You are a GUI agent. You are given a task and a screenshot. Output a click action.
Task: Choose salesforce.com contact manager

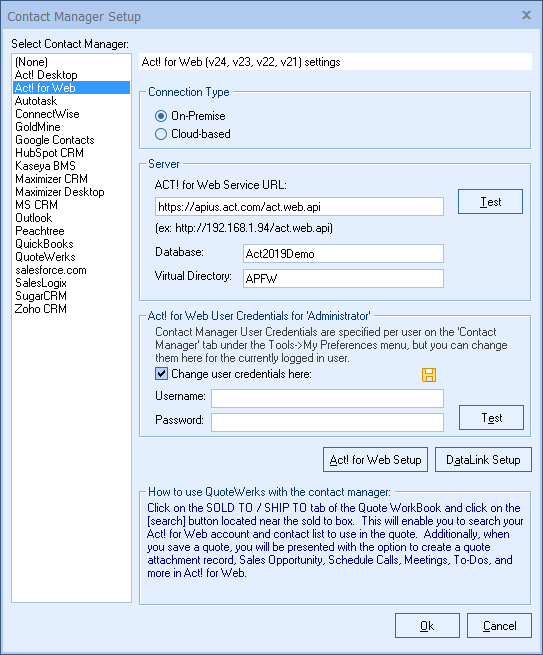pos(71,270)
